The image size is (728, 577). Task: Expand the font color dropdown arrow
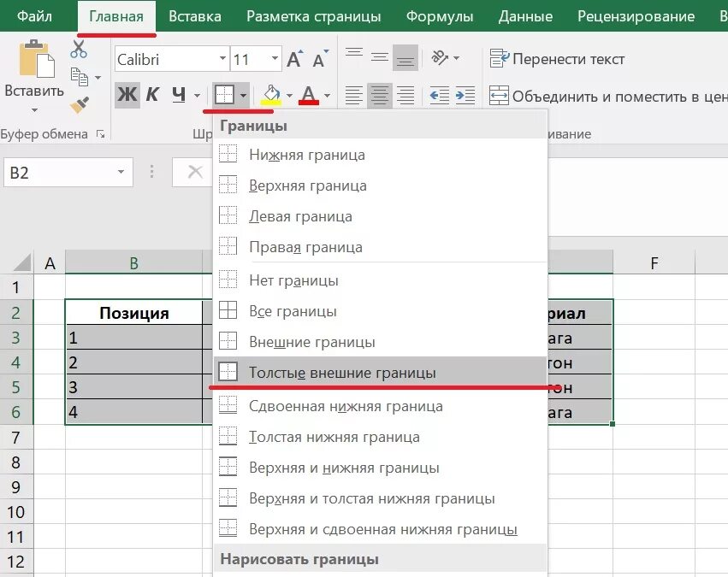click(328, 96)
